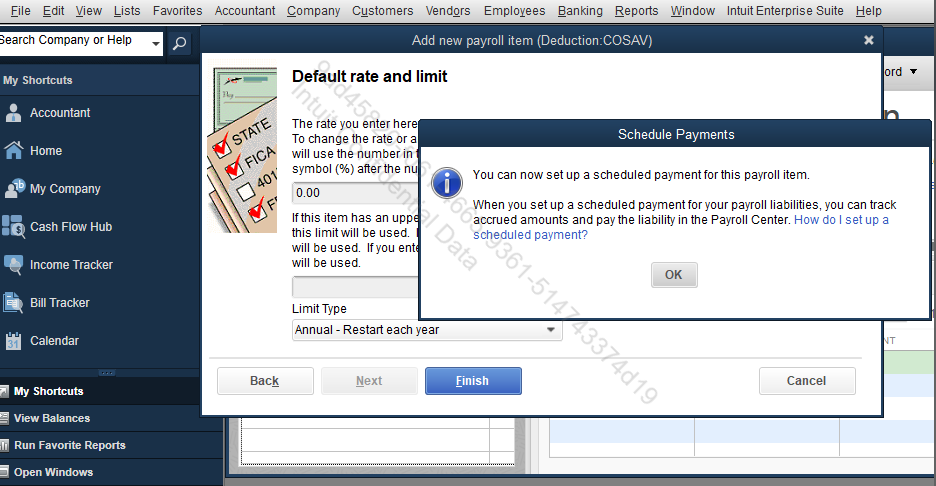Image resolution: width=936 pixels, height=486 pixels.
Task: Click the default rate input field
Action: (355, 193)
